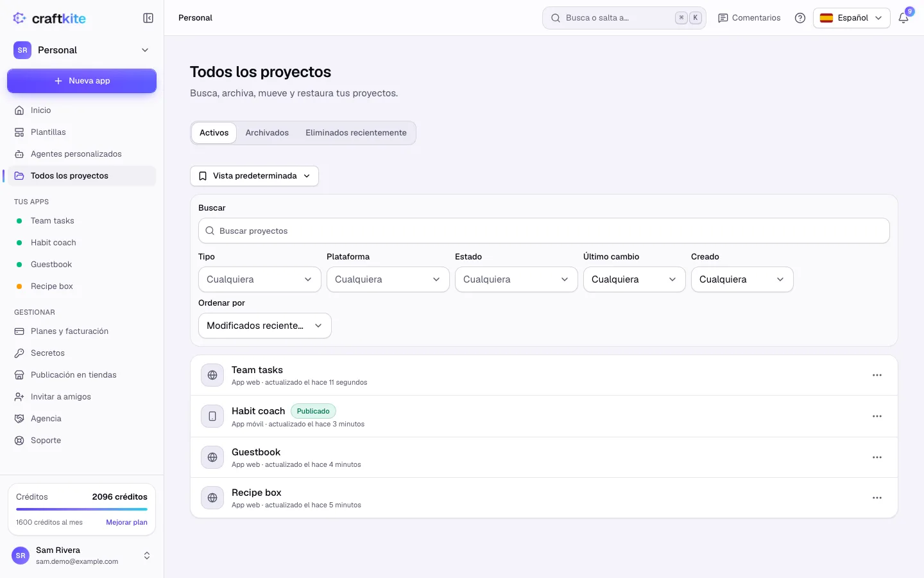Open the Estado filter dropdown
924x578 pixels.
[516, 279]
